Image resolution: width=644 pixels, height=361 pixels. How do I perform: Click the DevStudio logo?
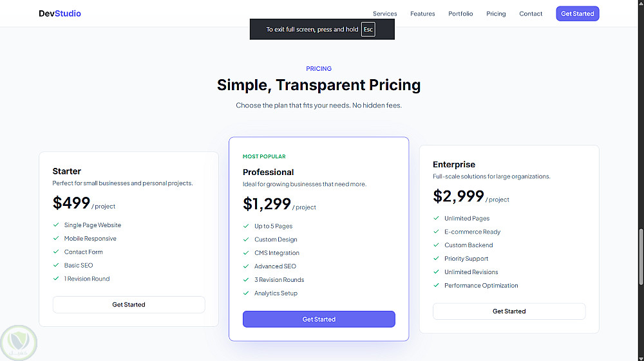pos(60,14)
